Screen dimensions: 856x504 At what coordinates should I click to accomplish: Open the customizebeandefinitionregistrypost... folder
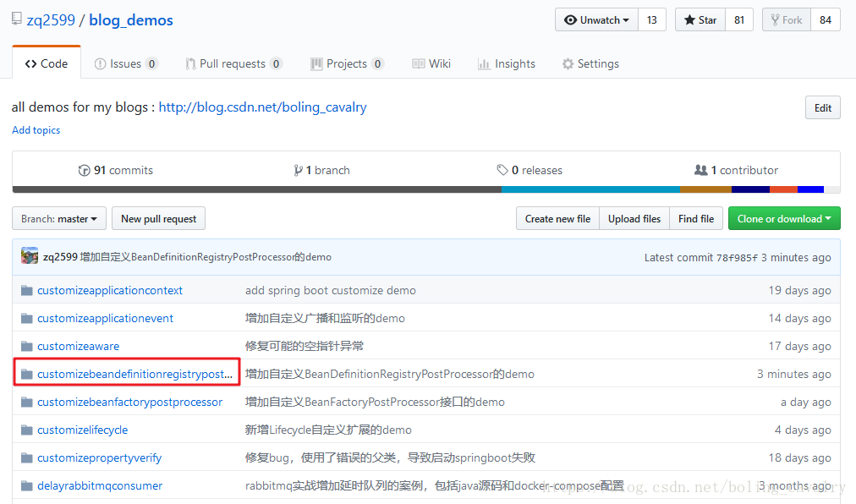point(134,374)
